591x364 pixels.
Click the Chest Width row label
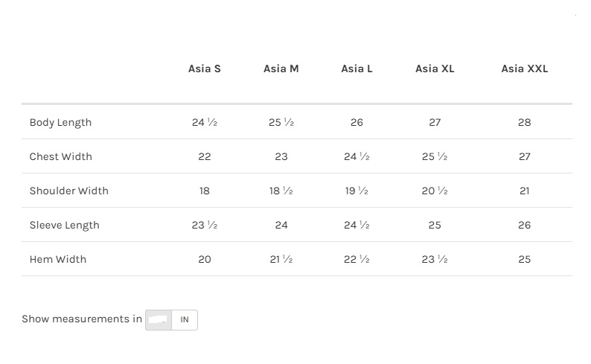[x=61, y=156]
